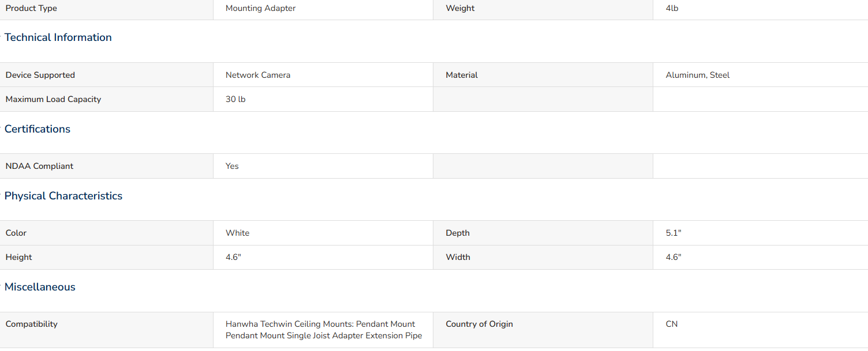This screenshot has height=351, width=868.
Task: Click the NDAA Compliant label
Action: tap(39, 166)
